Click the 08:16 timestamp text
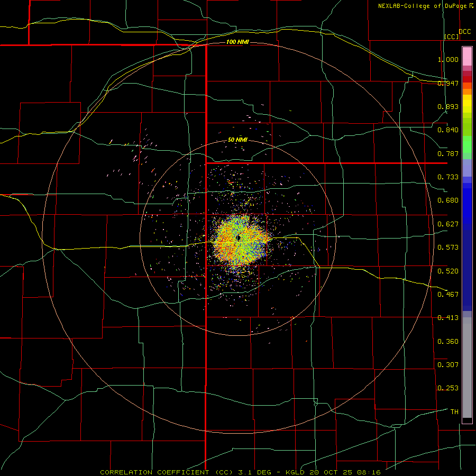 pos(368,472)
